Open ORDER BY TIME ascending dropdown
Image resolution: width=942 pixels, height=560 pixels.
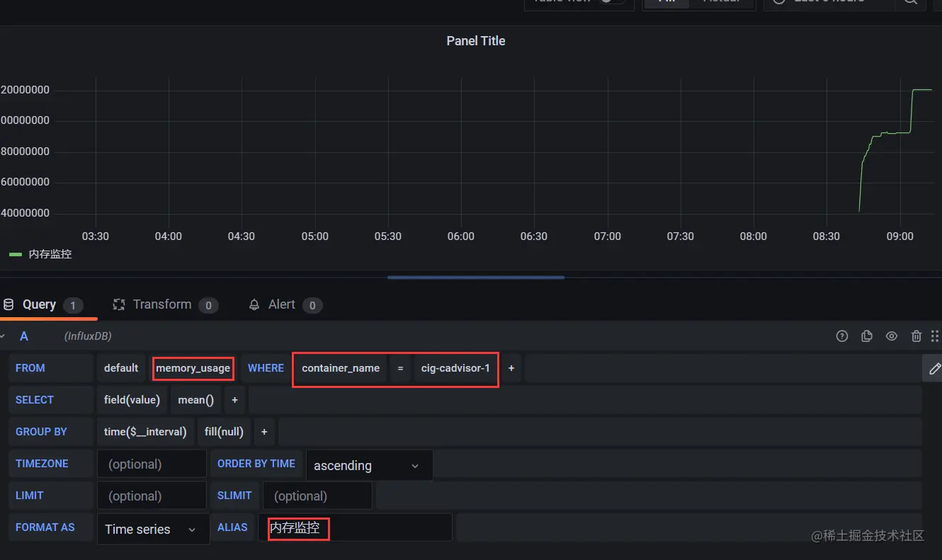coord(369,465)
